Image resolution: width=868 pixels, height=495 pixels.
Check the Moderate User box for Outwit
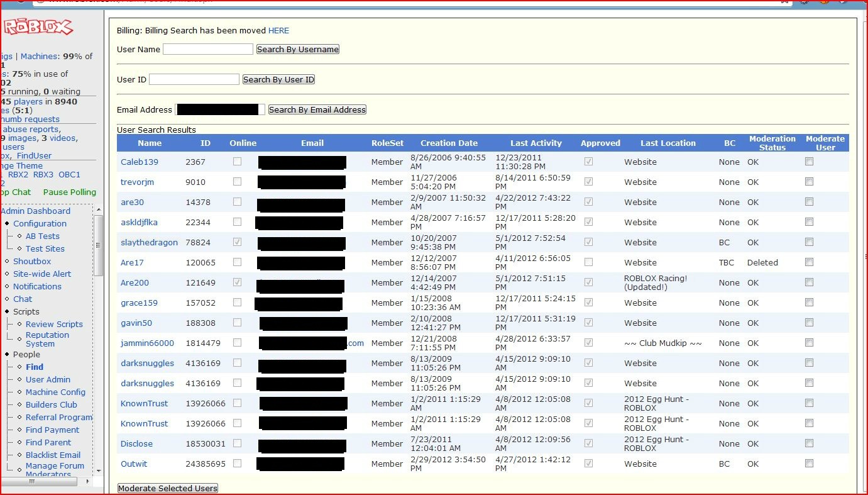809,464
